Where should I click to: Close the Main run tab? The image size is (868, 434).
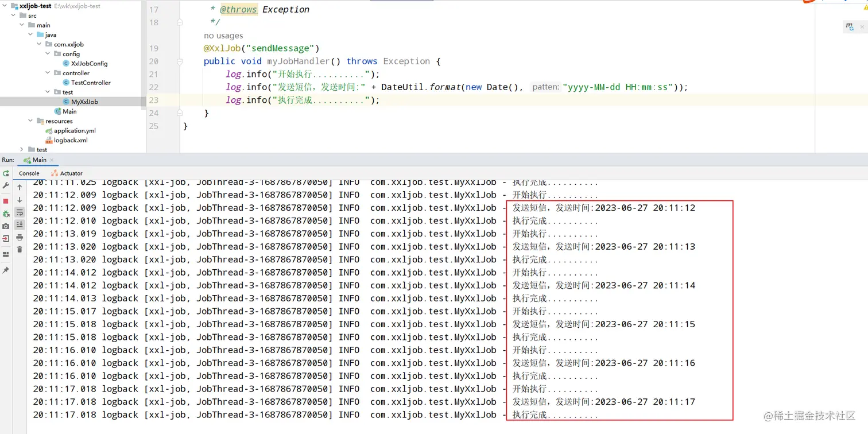(x=52, y=160)
